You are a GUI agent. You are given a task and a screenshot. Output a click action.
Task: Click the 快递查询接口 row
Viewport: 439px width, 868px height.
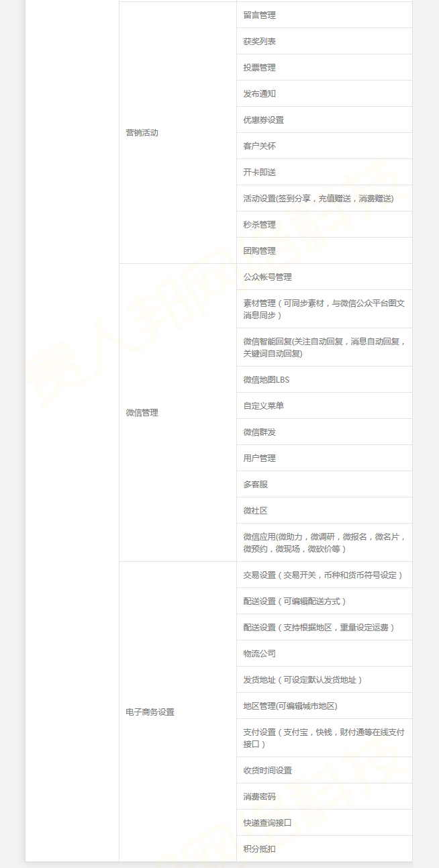tap(324, 822)
